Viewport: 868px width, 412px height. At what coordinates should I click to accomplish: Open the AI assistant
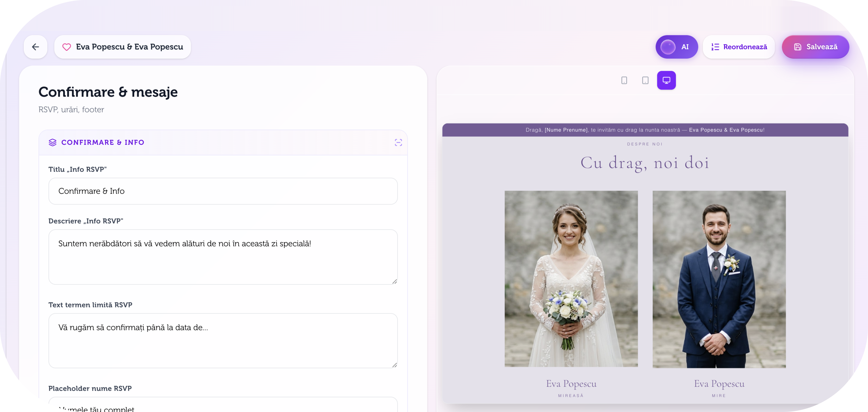677,47
